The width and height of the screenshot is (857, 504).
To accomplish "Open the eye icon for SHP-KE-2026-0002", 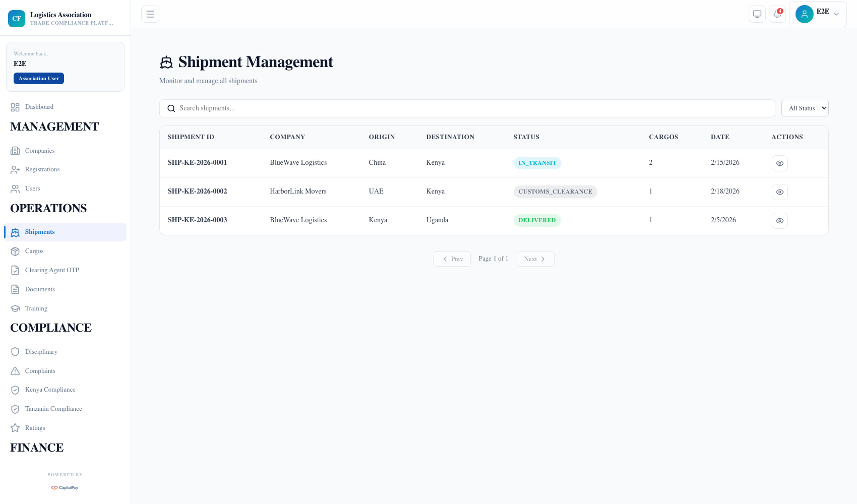I will (x=779, y=192).
